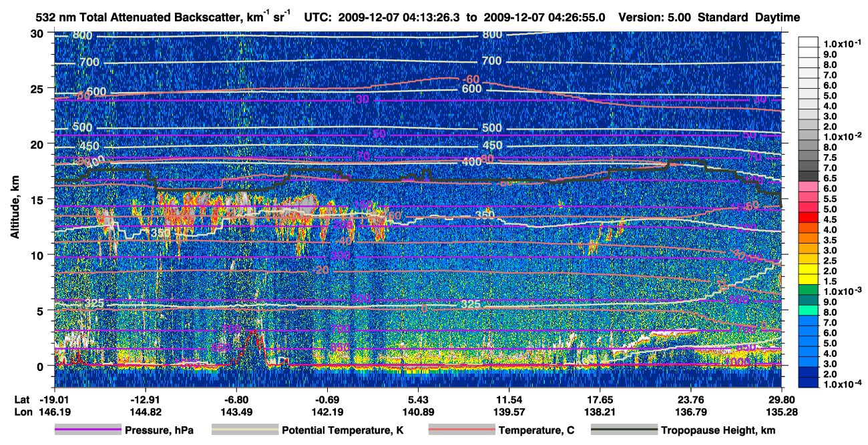Click the magenta Pressure legend line swatch
Screen dimensions: 868x445
click(88, 430)
